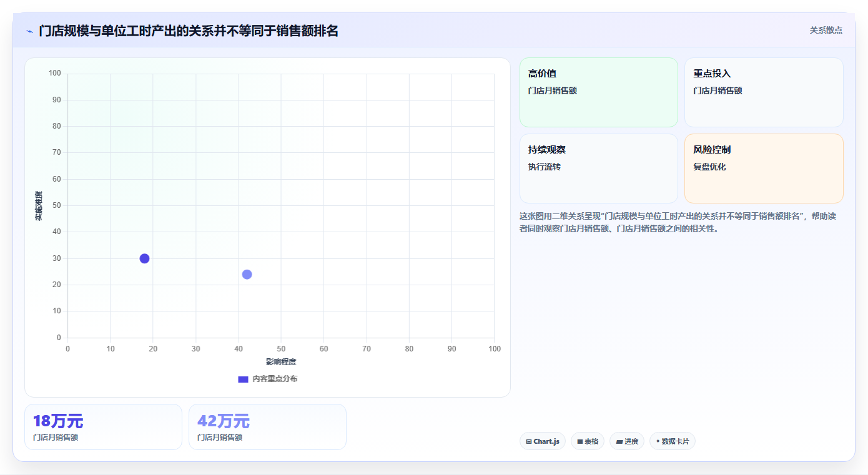Click the 内容重点分布 legend text
868x475 pixels.
click(275, 379)
